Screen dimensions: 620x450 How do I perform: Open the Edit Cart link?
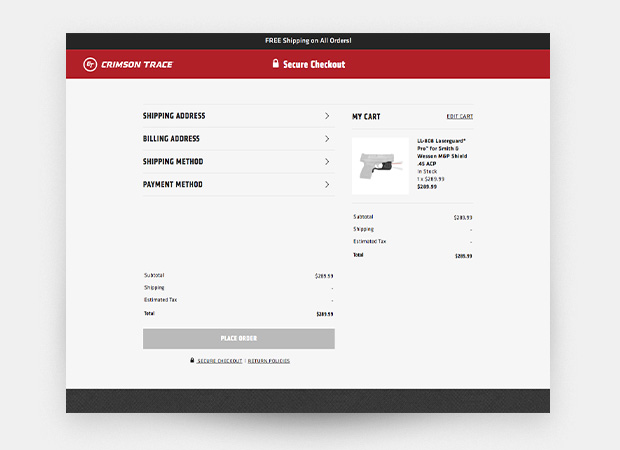(459, 117)
